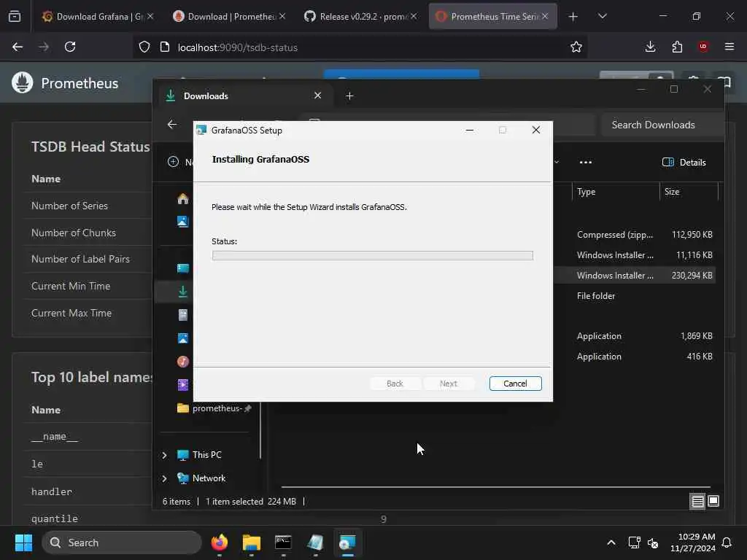Switch to the Release v0.29.2 GitHub tab

360,16
